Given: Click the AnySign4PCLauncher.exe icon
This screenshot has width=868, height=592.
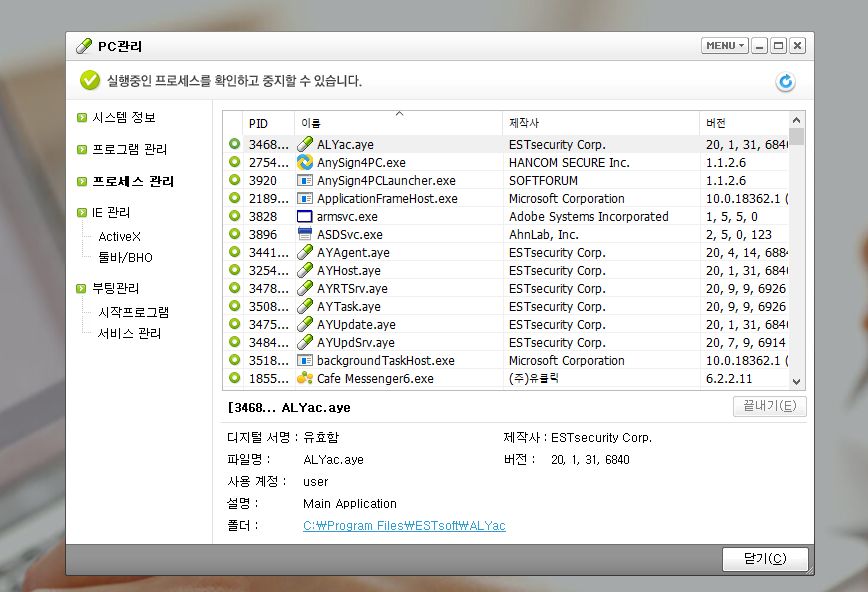Looking at the screenshot, I should pyautogui.click(x=304, y=181).
